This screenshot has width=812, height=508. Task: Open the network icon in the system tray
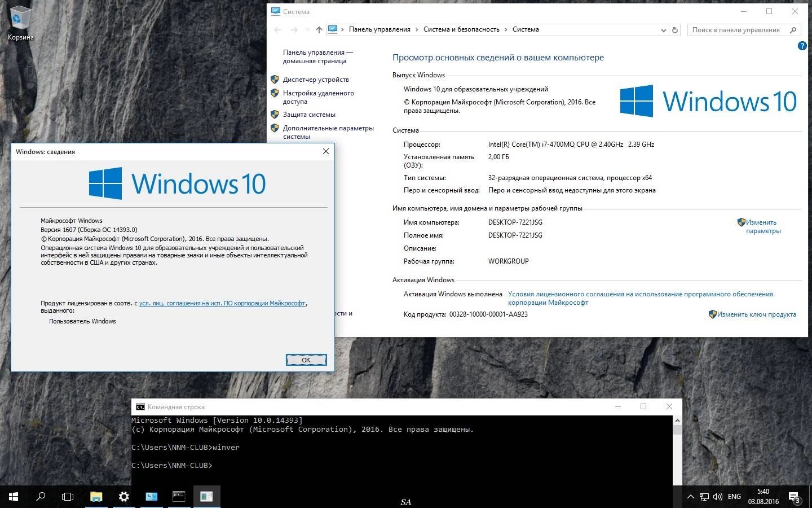pos(704,497)
